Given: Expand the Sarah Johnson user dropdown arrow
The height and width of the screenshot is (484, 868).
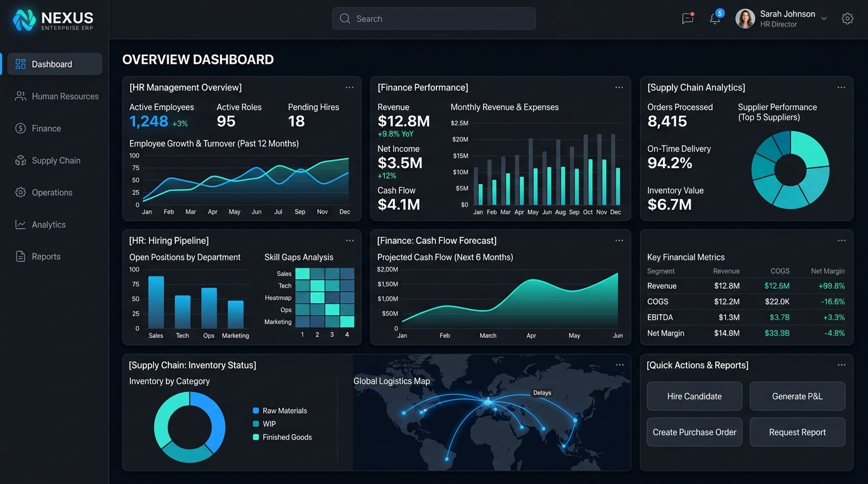Looking at the screenshot, I should coord(824,19).
